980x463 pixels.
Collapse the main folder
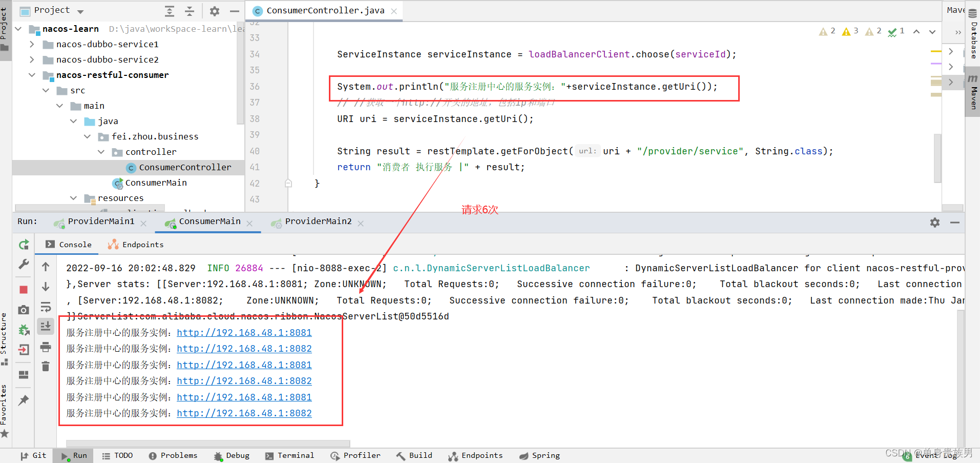pos(59,106)
